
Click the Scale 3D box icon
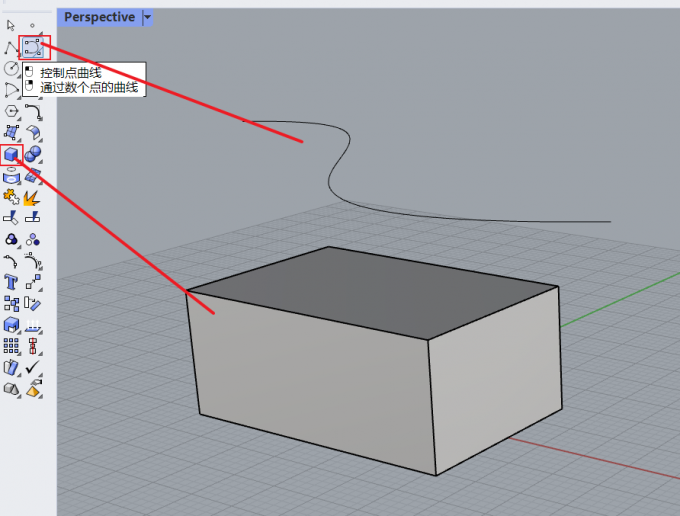[11, 325]
